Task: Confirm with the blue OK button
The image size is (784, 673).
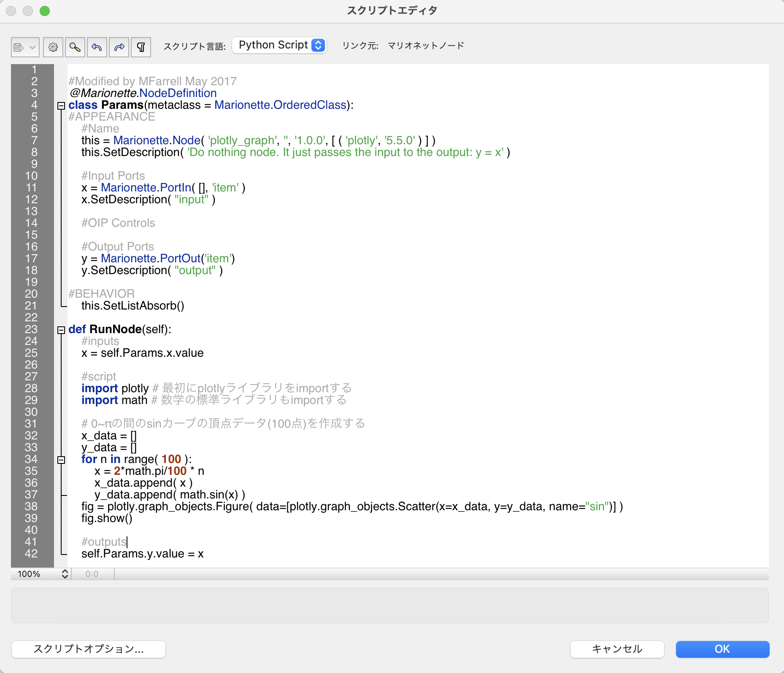Action: [x=722, y=649]
